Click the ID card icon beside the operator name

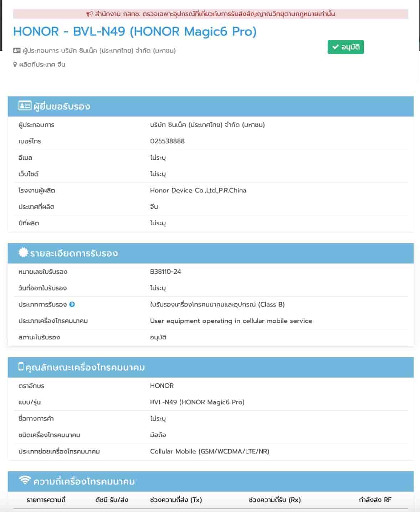pos(17,51)
